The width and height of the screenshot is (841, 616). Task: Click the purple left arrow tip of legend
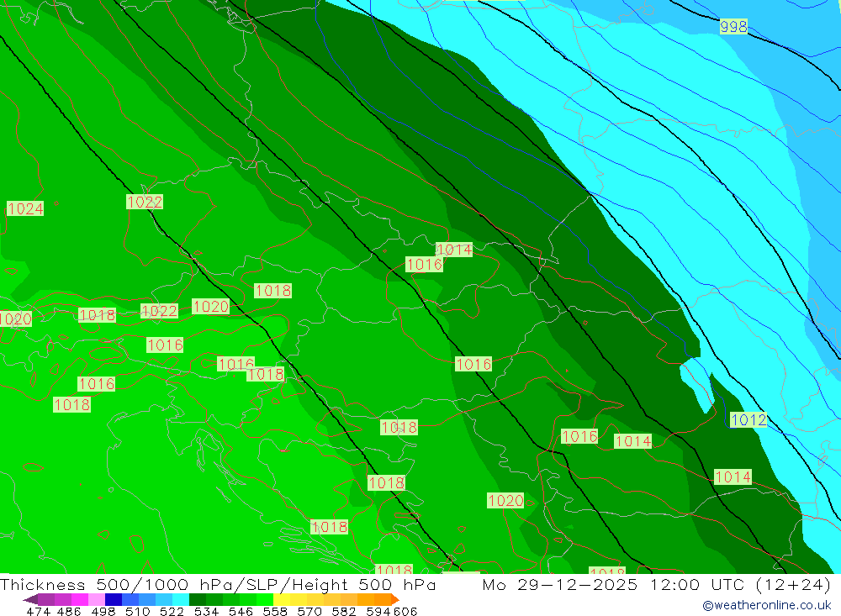(x=30, y=599)
